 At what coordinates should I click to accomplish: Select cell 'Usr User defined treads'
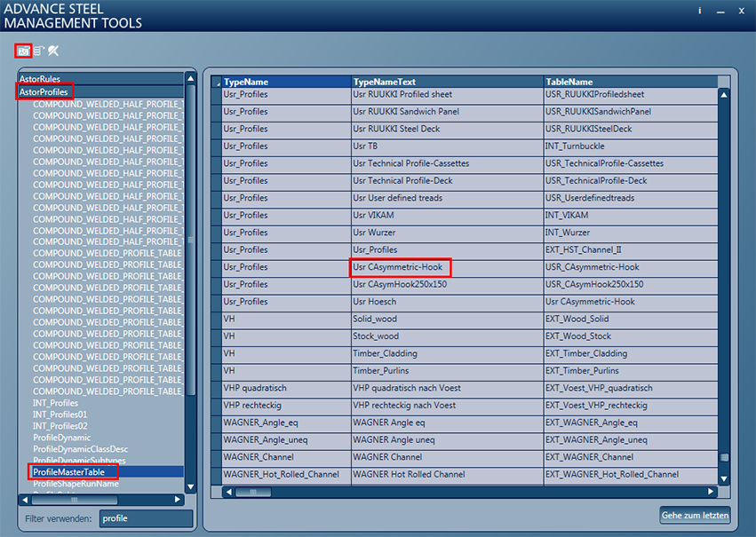(448, 199)
